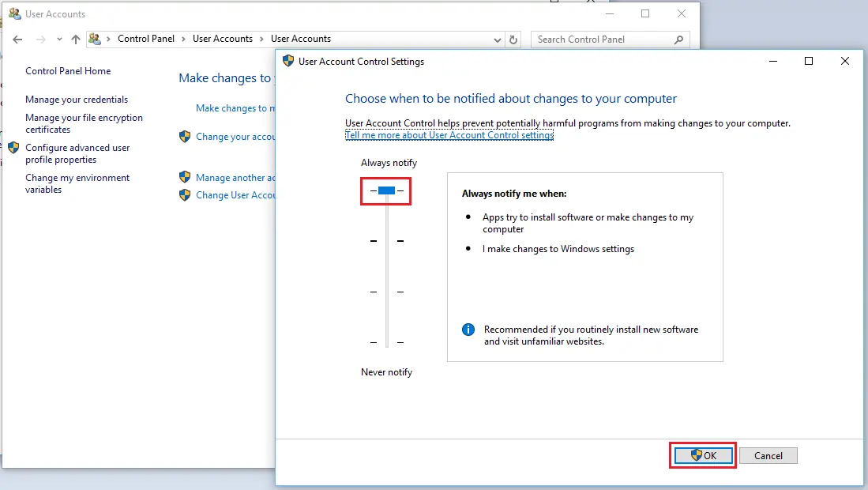Click the blue information icon in description box

(x=468, y=330)
